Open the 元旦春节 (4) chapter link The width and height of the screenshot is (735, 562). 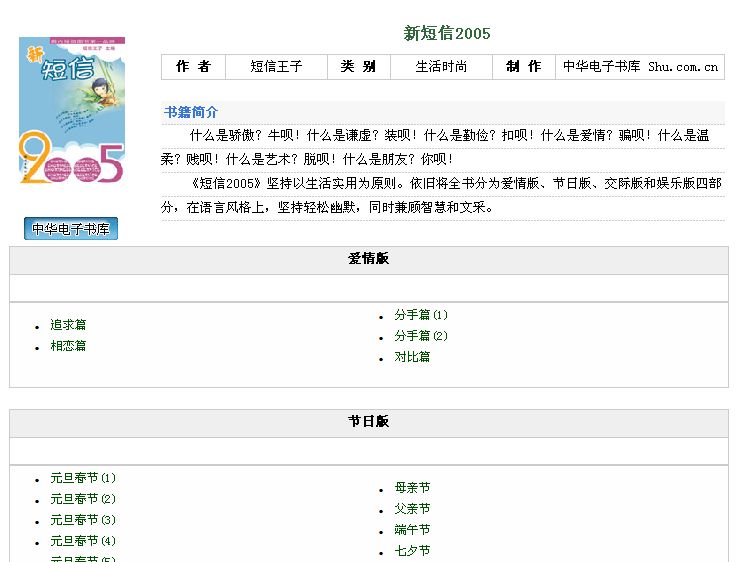[83, 541]
